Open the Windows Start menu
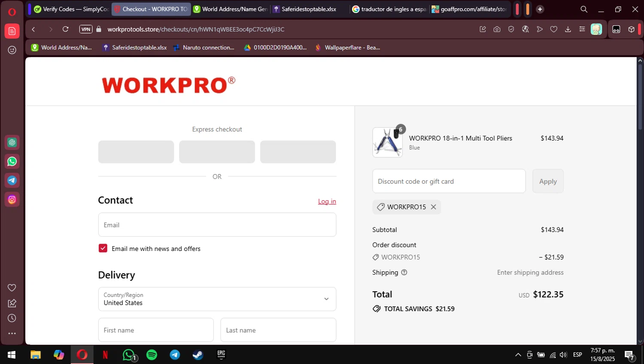The image size is (644, 364). click(x=12, y=355)
